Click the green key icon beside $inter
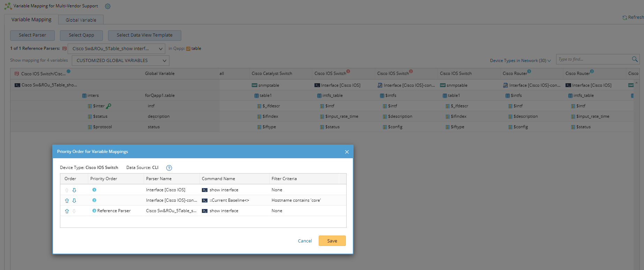This screenshot has width=644, height=270. [x=108, y=106]
